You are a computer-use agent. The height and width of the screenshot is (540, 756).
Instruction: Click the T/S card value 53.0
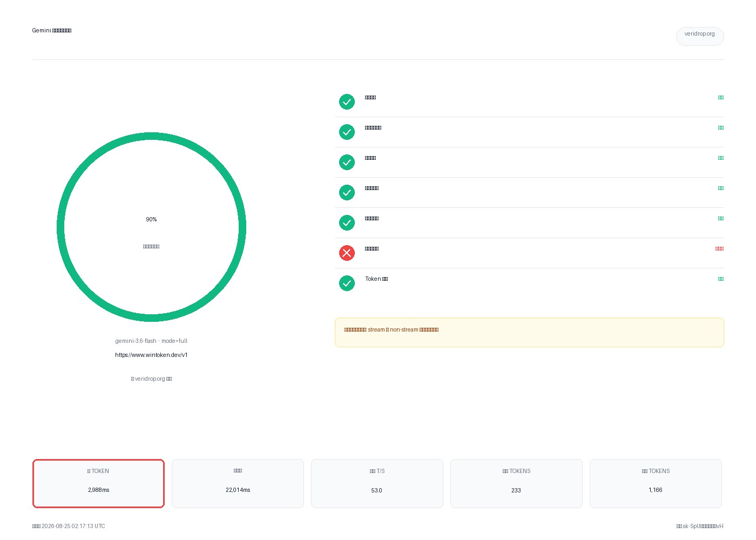[x=377, y=490]
